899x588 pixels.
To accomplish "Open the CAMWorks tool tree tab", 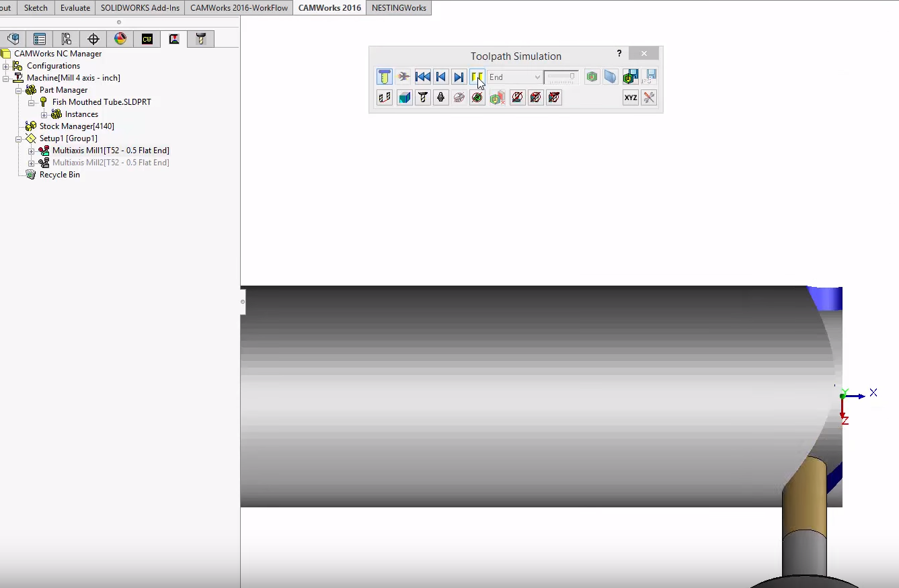I will (x=200, y=39).
